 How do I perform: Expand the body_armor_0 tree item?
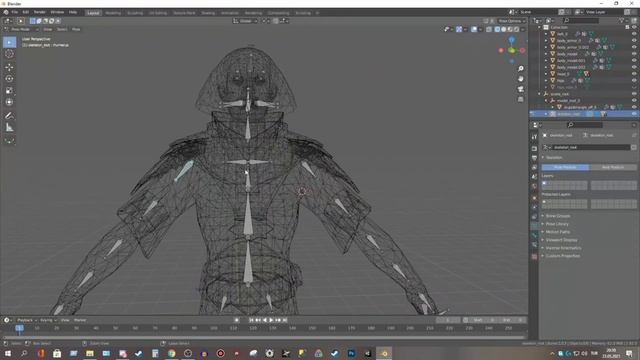pyautogui.click(x=546, y=41)
